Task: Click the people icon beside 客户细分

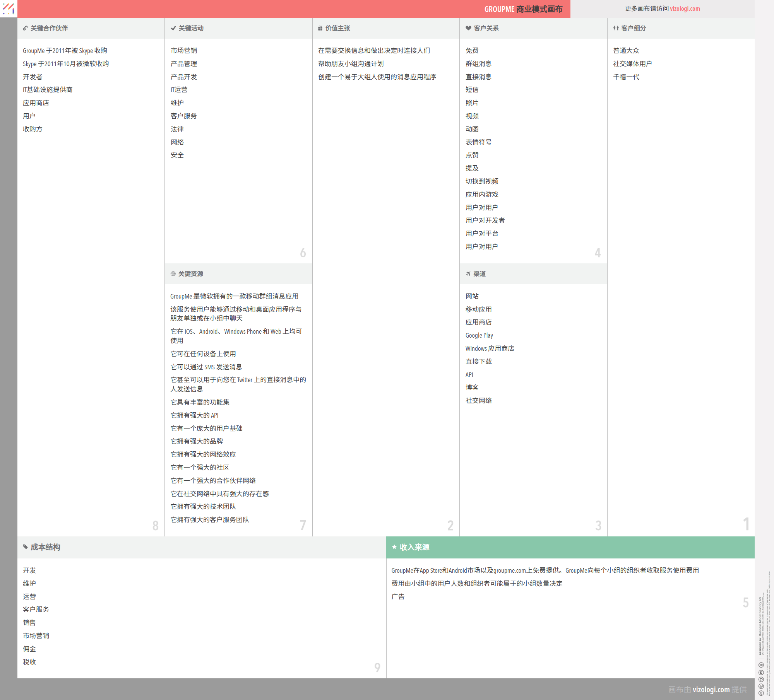Action: [x=616, y=28]
